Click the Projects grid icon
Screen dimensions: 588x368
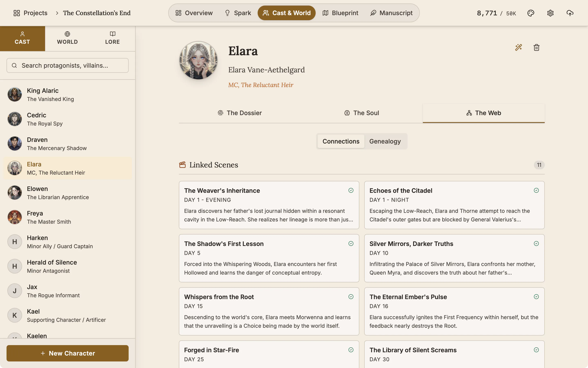click(x=17, y=13)
